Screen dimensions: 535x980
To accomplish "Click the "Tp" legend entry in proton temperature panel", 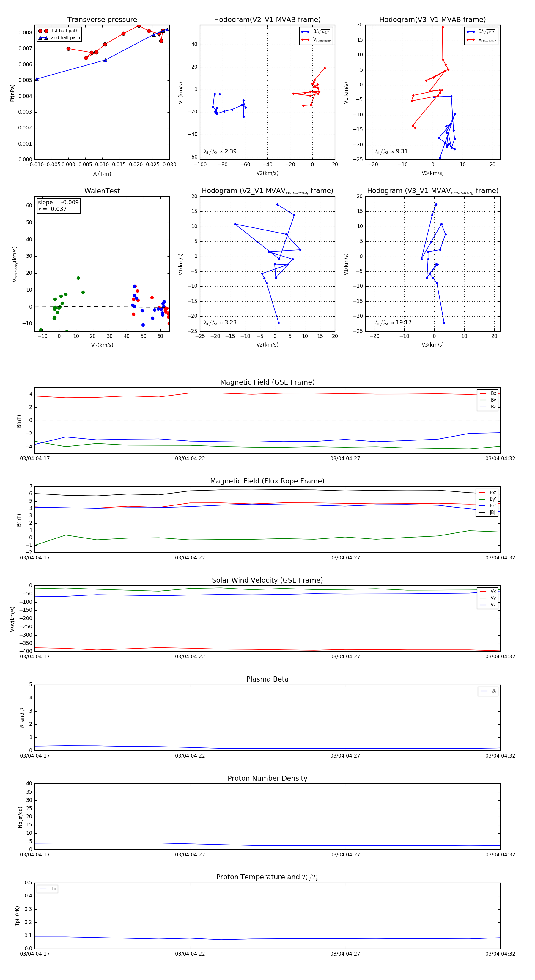I will tap(48, 889).
